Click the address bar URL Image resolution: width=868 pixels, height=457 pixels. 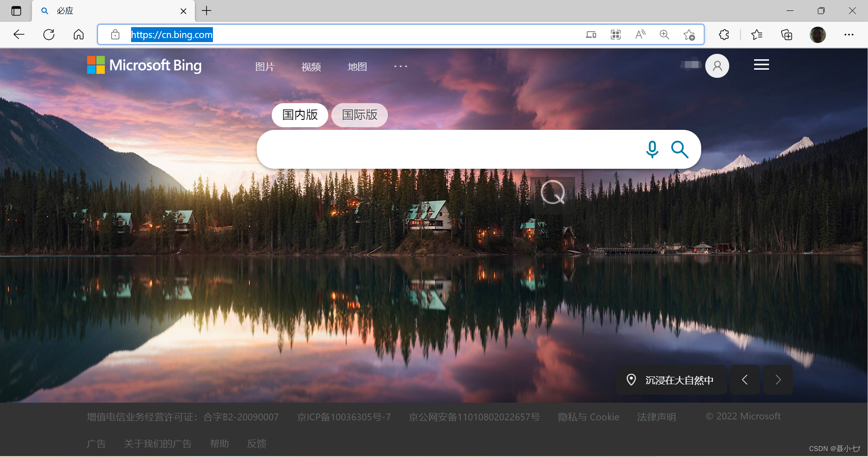[x=172, y=34]
